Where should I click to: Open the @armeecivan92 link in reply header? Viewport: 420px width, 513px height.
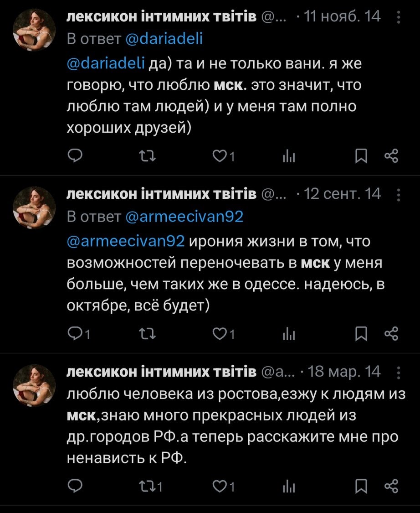point(184,216)
